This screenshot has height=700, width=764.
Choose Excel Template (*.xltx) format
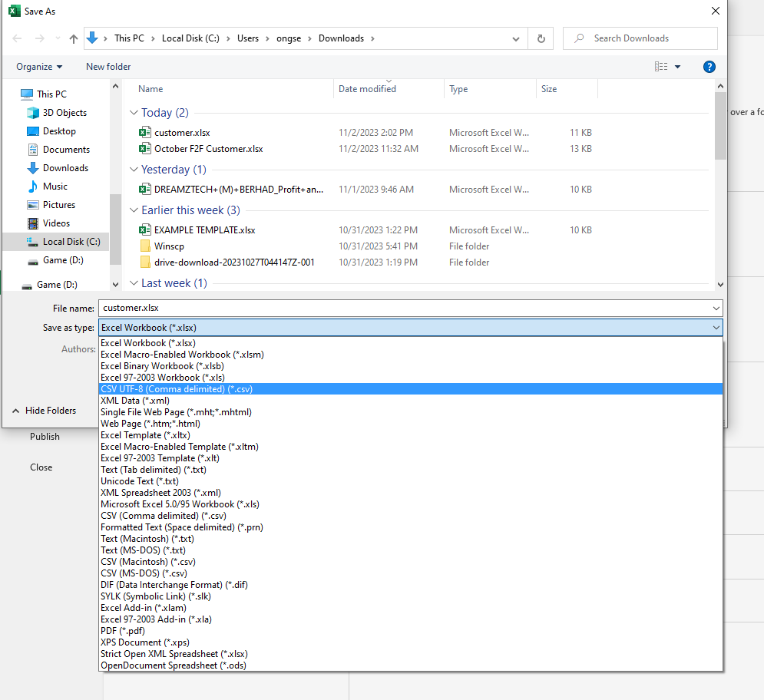click(x=410, y=435)
